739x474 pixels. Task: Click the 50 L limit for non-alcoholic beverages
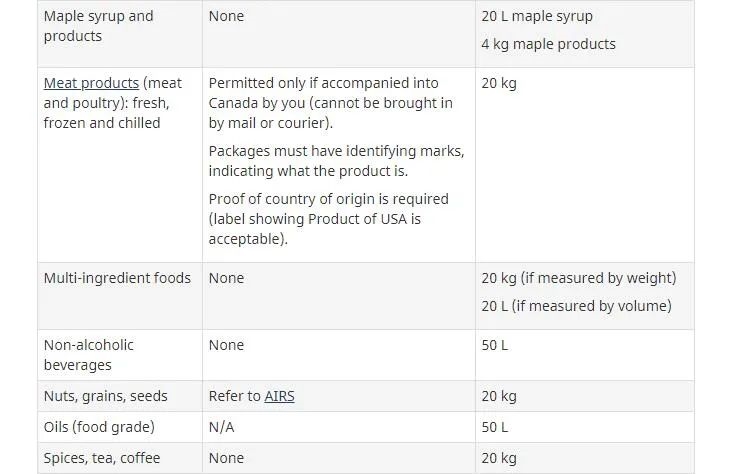pyautogui.click(x=495, y=345)
